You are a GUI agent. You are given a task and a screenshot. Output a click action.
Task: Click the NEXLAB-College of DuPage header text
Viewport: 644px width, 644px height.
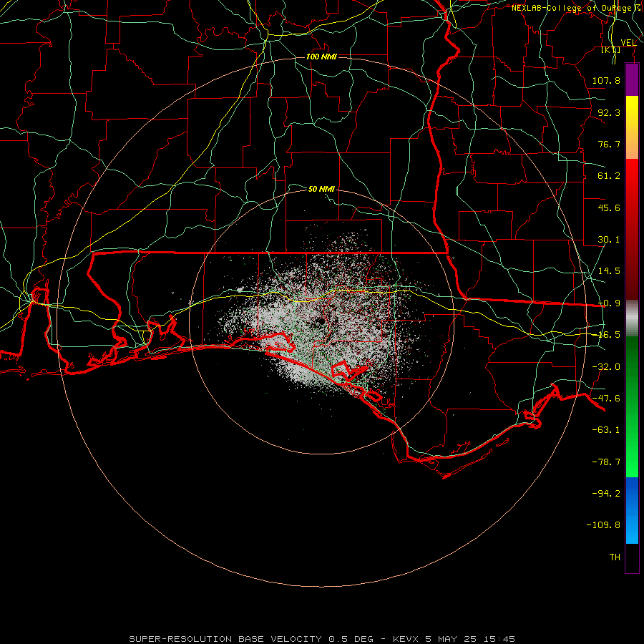click(x=577, y=8)
